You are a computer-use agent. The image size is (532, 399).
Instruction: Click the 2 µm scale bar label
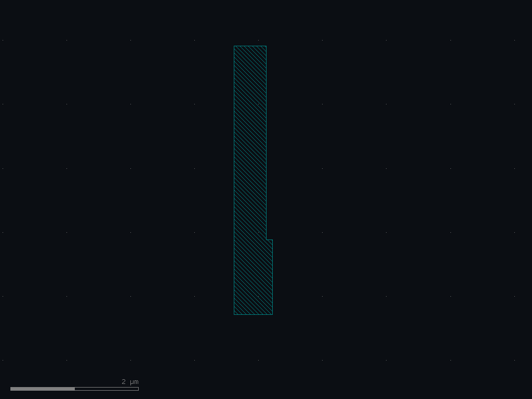pyautogui.click(x=130, y=382)
